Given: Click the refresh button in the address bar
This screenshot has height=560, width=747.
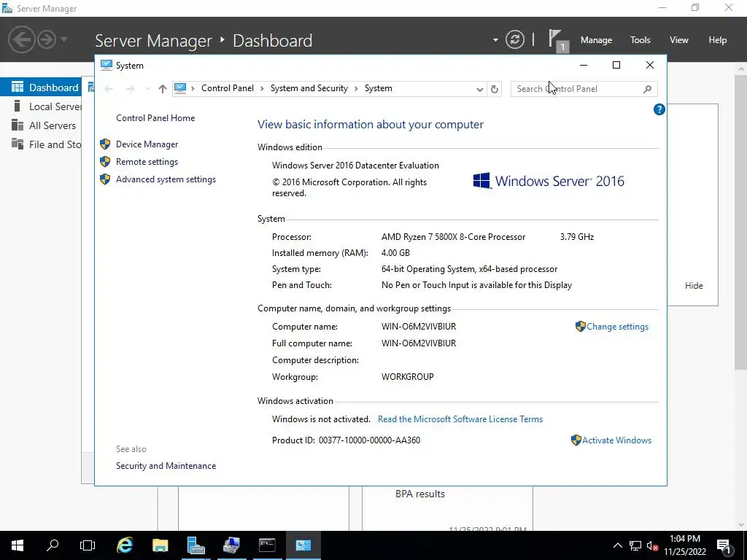Looking at the screenshot, I should tap(495, 89).
